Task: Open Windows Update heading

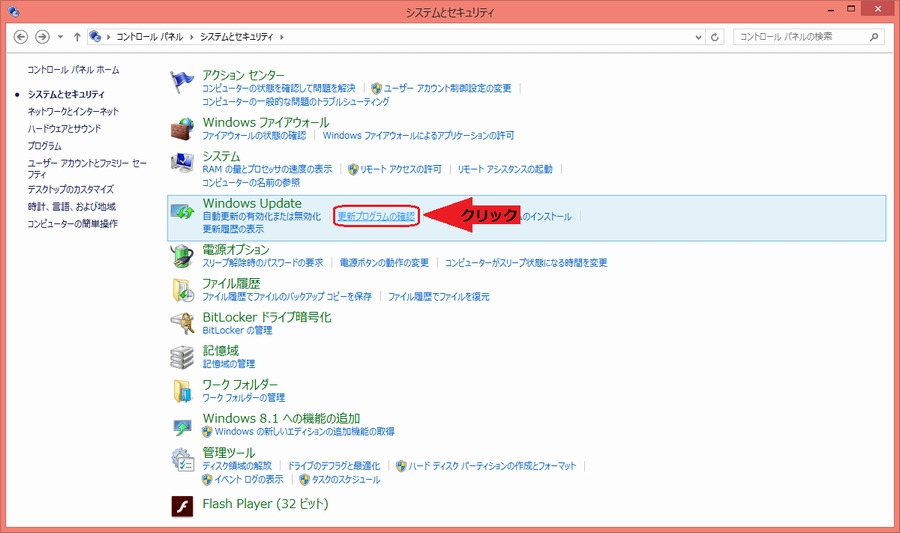Action: click(x=252, y=203)
